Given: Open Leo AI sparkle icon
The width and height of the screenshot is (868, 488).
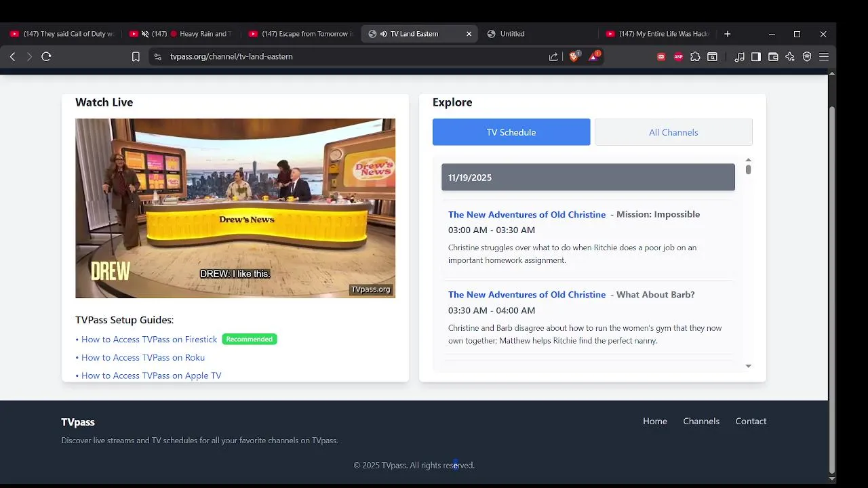Looking at the screenshot, I should [x=790, y=57].
